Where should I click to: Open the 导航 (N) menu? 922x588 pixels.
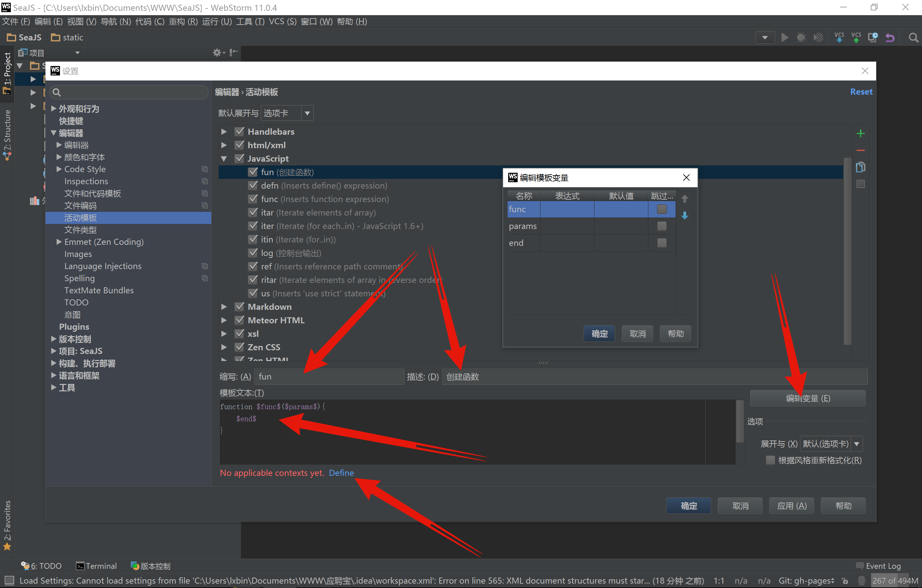tap(116, 22)
